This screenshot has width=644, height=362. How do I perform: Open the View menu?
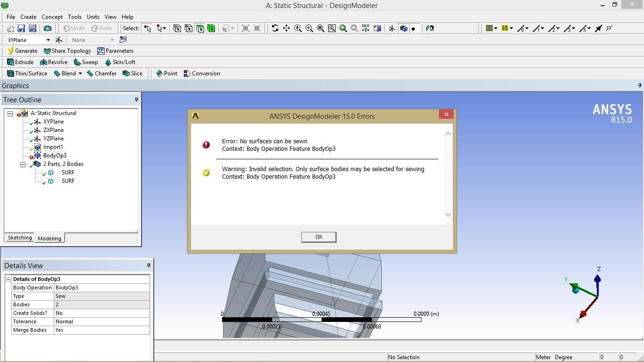[110, 17]
